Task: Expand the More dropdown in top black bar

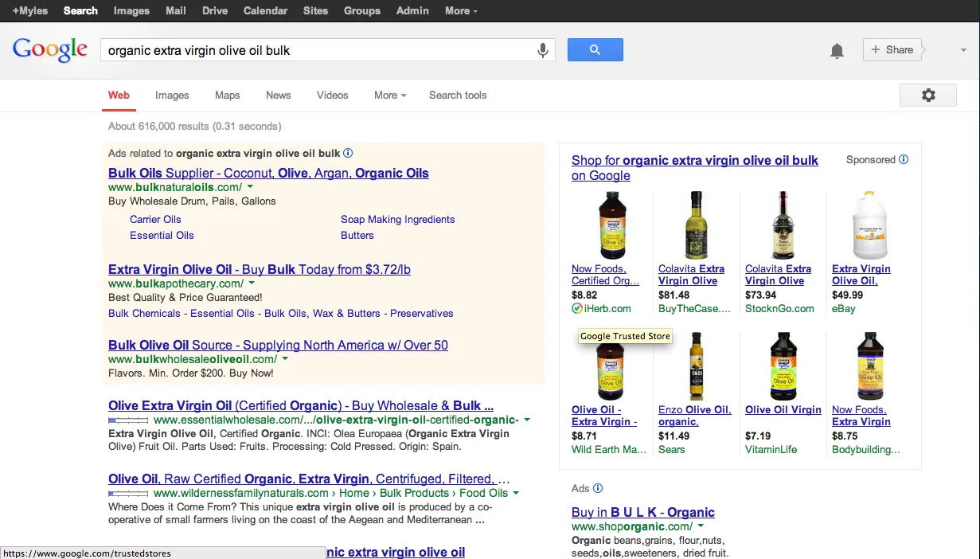Action: (461, 10)
